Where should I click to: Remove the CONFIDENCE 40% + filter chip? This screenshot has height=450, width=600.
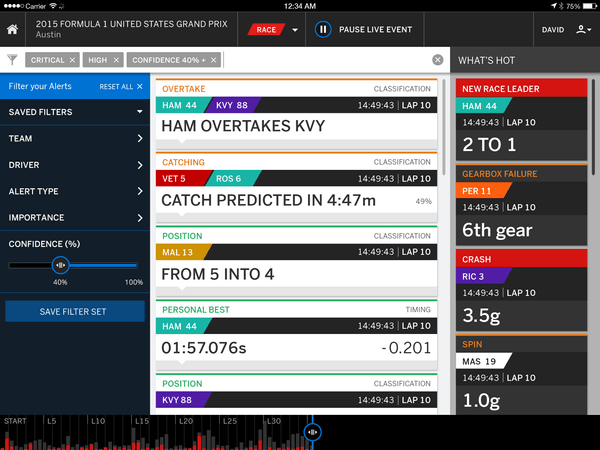(x=213, y=60)
